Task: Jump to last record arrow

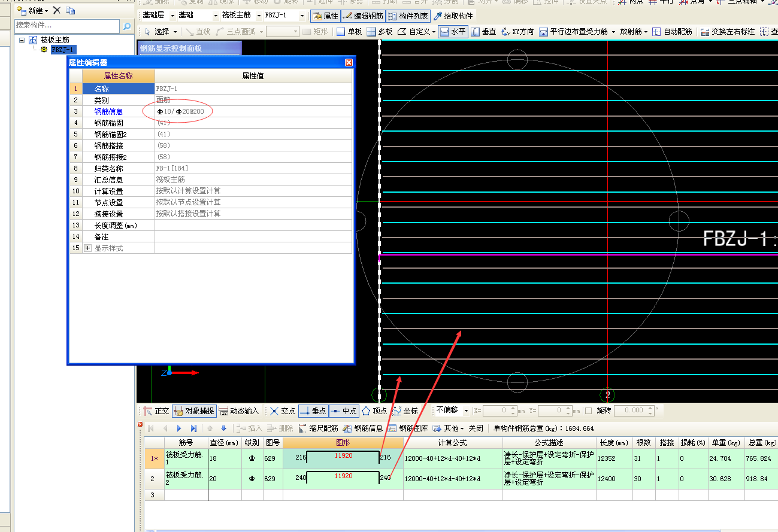Action: [193, 428]
